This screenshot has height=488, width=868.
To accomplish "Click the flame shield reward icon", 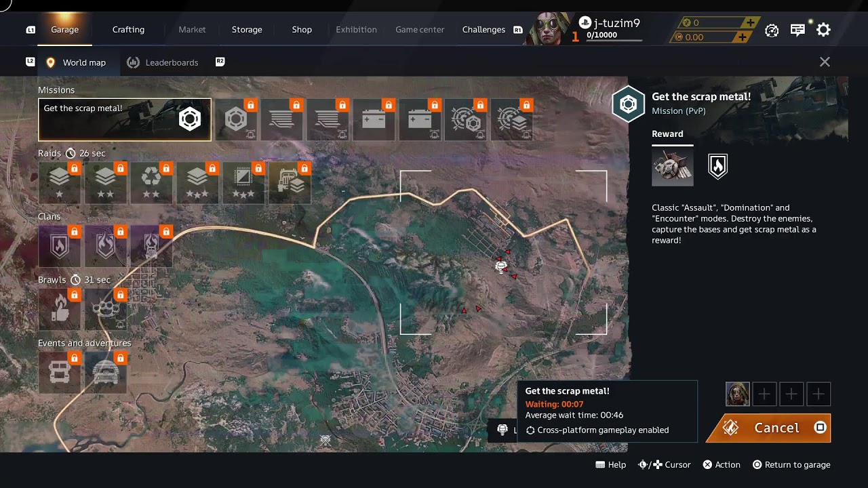I will tap(717, 166).
